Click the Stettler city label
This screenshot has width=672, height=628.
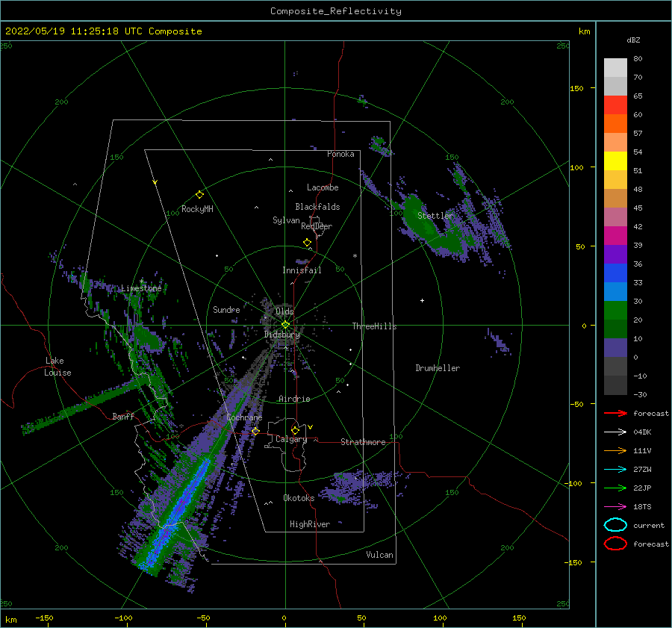click(x=435, y=216)
